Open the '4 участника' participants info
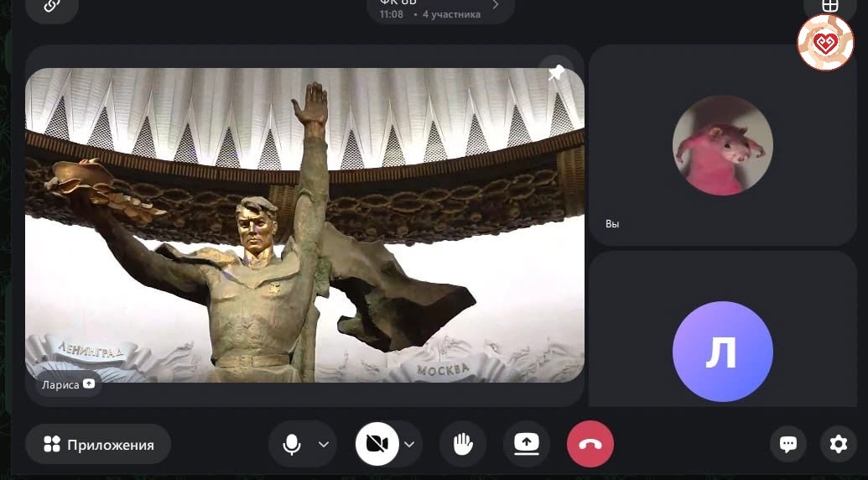This screenshot has height=480, width=868. coord(451,14)
